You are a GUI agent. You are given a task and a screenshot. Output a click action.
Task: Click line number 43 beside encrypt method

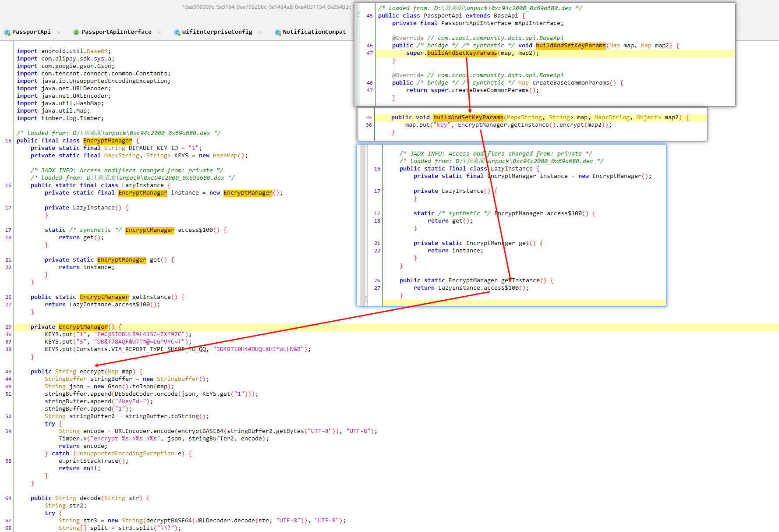8,372
